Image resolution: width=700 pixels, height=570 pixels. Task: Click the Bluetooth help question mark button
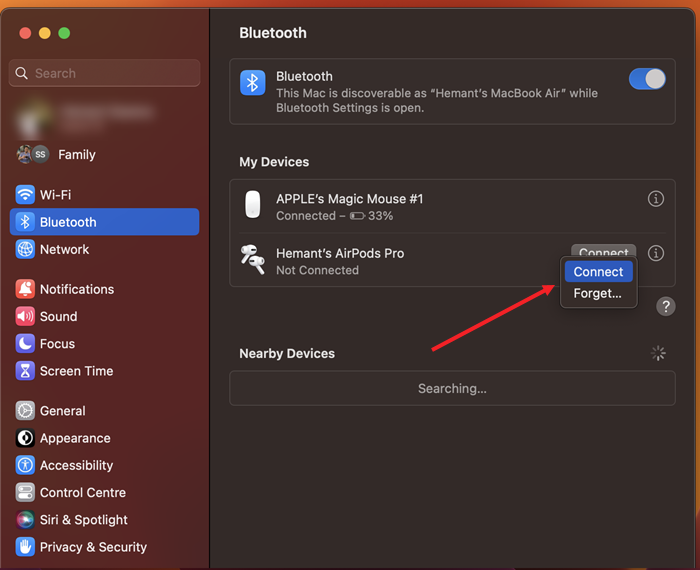click(666, 307)
